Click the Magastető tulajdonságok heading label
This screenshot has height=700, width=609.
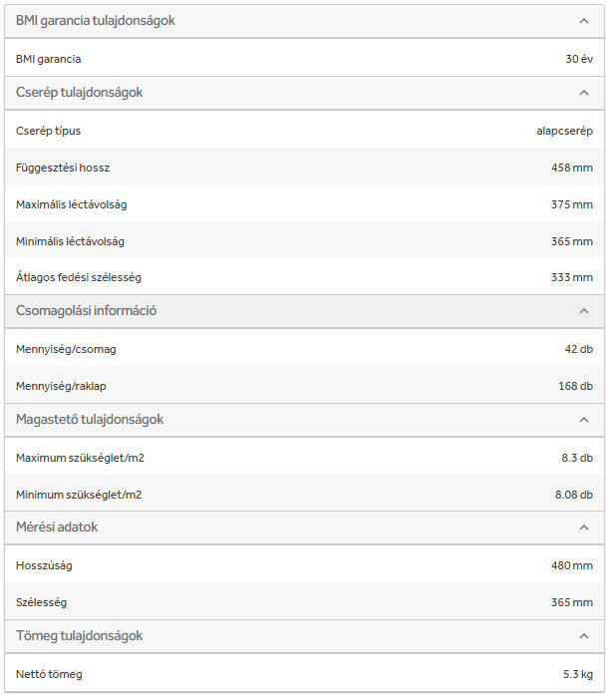pyautogui.click(x=90, y=420)
